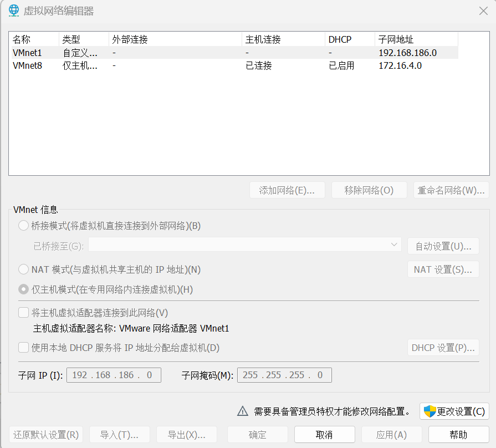Click 仅主机... type cell
This screenshot has width=496, height=448.
[x=80, y=66]
